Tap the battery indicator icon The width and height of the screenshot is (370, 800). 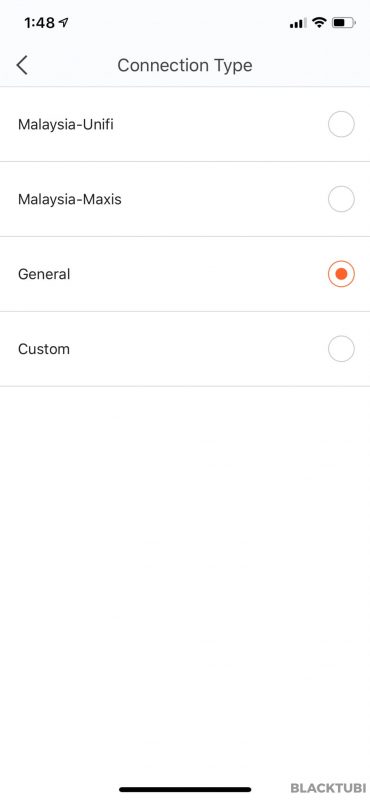coord(343,22)
